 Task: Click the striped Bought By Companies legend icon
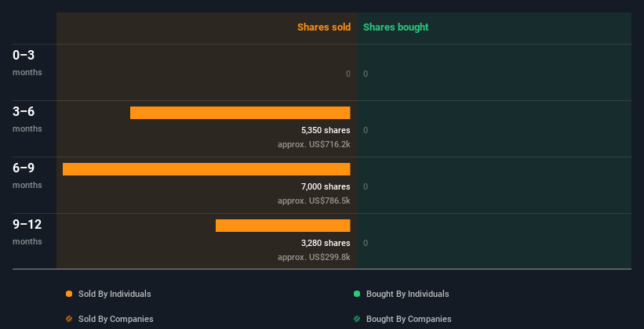(x=357, y=319)
